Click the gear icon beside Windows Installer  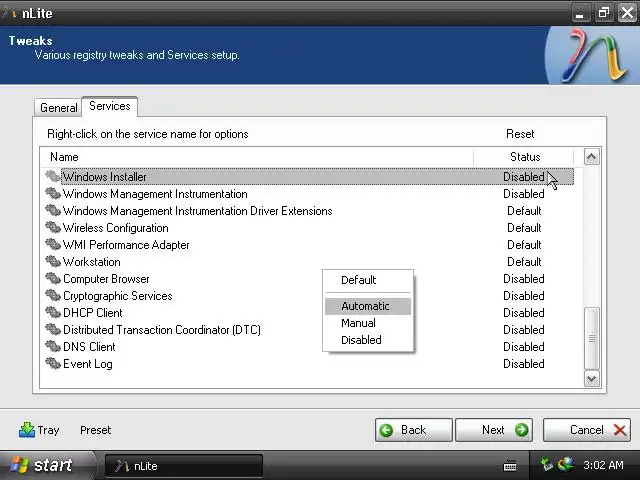tap(53, 176)
